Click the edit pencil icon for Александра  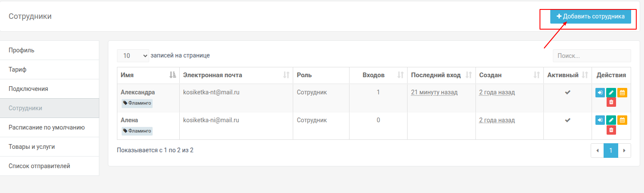(x=611, y=93)
